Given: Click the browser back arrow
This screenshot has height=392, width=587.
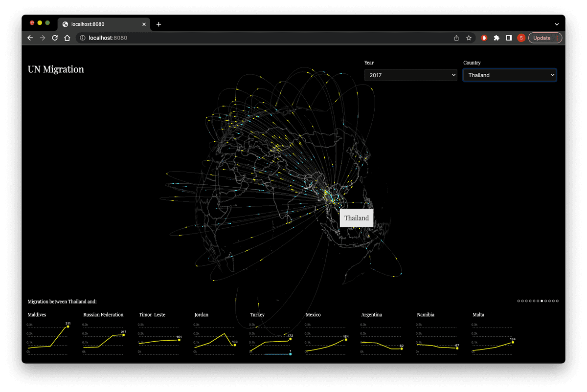Looking at the screenshot, I should [30, 38].
